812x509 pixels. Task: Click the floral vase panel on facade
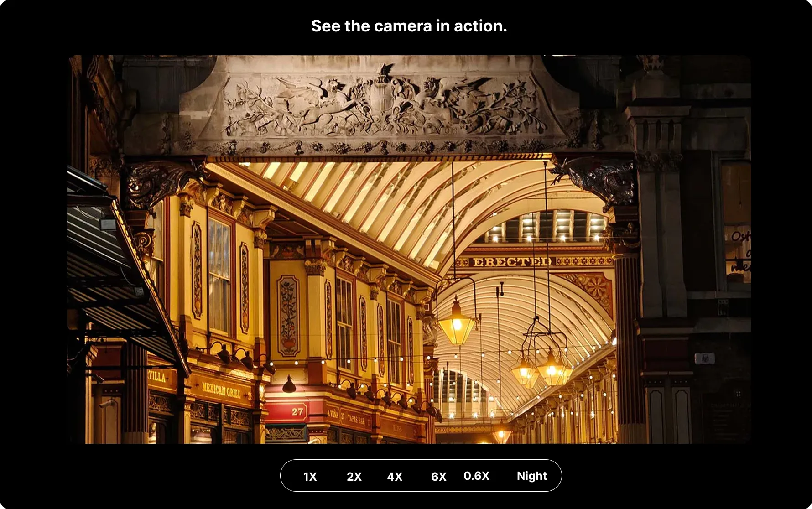click(x=288, y=316)
